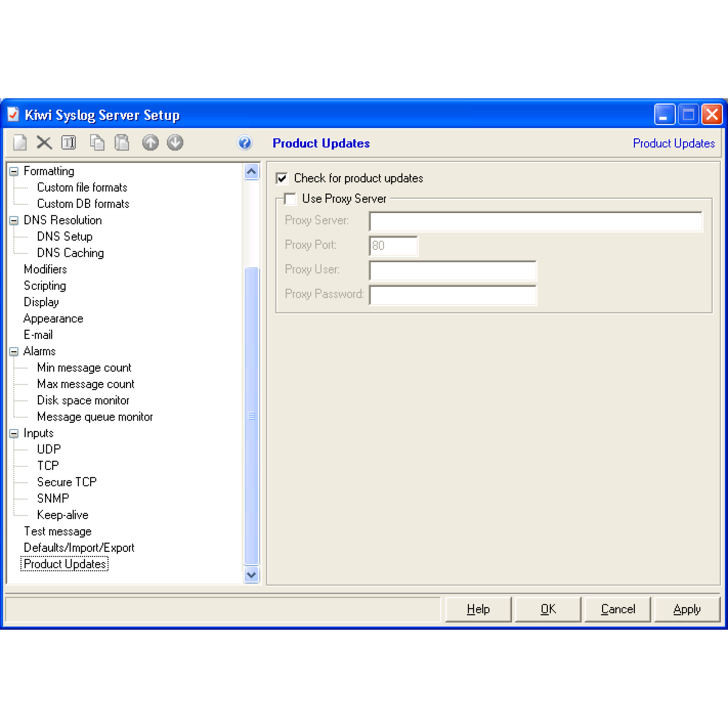Screen dimensions: 728x728
Task: Click the Delete X toolbar icon
Action: 44,142
